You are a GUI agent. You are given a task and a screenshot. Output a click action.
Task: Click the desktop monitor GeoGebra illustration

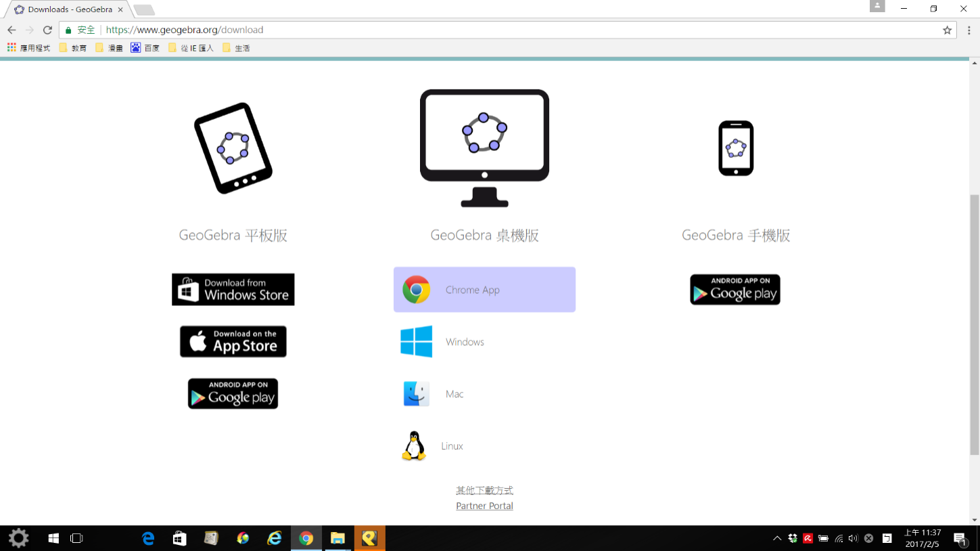pos(484,148)
